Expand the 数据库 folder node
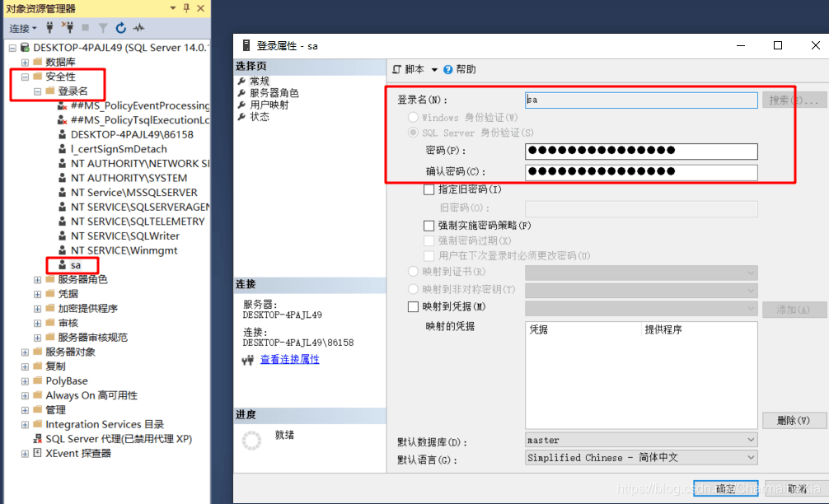This screenshot has width=829, height=504. tap(25, 63)
